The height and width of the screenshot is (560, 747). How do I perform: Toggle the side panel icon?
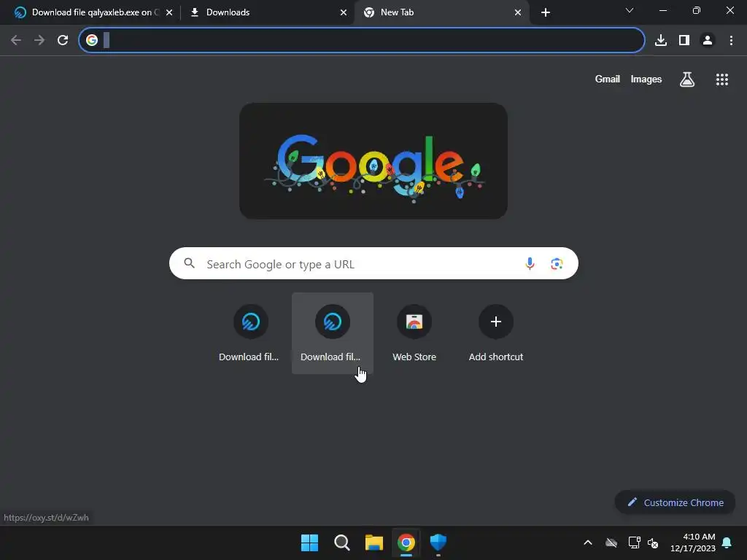[684, 41]
